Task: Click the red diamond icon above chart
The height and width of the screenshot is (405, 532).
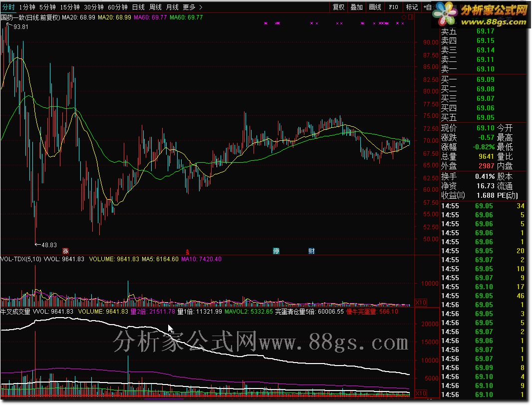Action: (x=404, y=17)
